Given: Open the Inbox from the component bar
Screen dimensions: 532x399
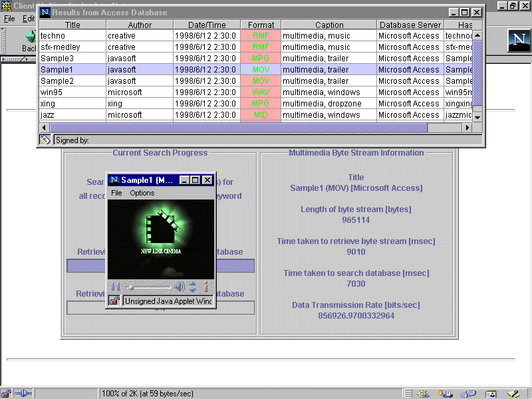Looking at the screenshot, I should point(445,394).
